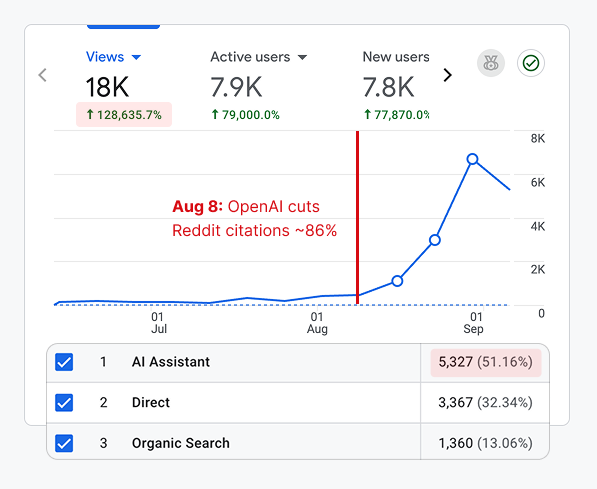Image resolution: width=597 pixels, height=489 pixels.
Task: Uncheck the Direct row checkbox
Action: point(64,403)
